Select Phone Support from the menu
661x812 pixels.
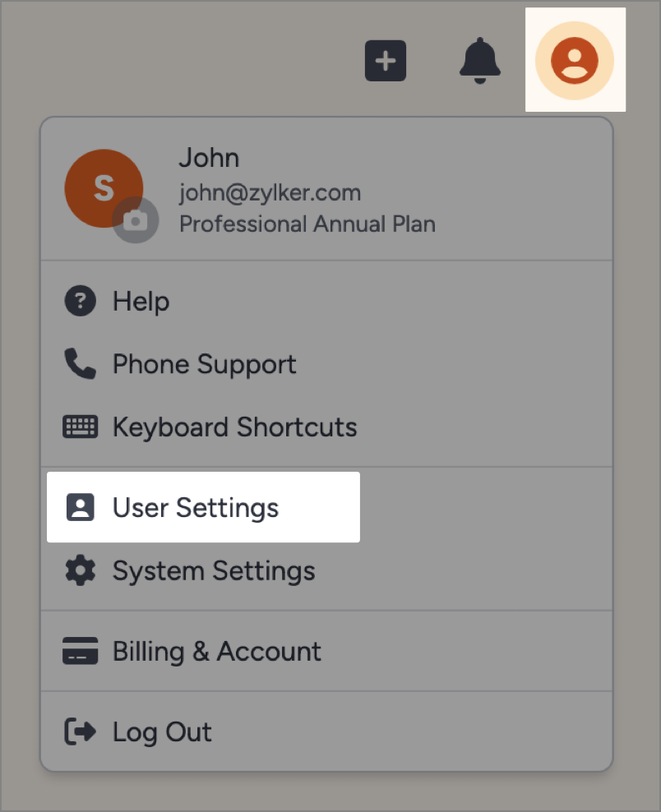click(204, 364)
